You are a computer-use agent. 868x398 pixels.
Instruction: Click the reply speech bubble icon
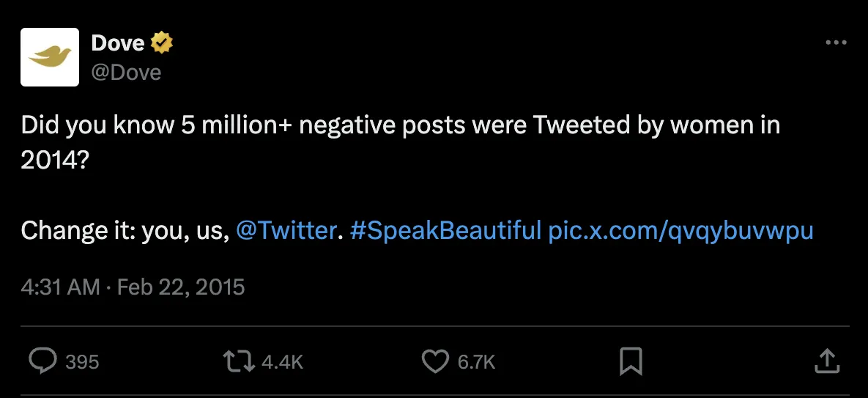pyautogui.click(x=42, y=361)
